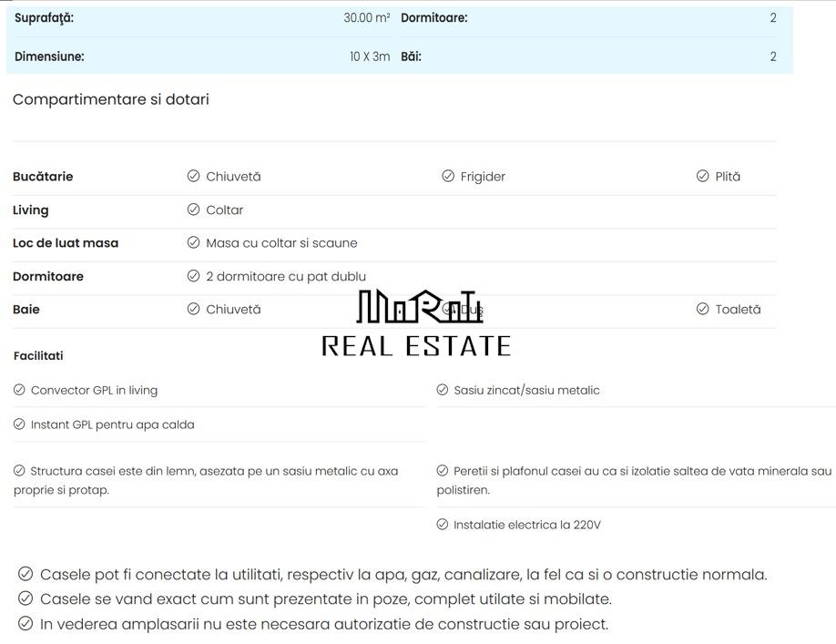Viewport: 836px width, 644px height.
Task: Click the checkmark icon beside Frigider
Action: coord(448,177)
